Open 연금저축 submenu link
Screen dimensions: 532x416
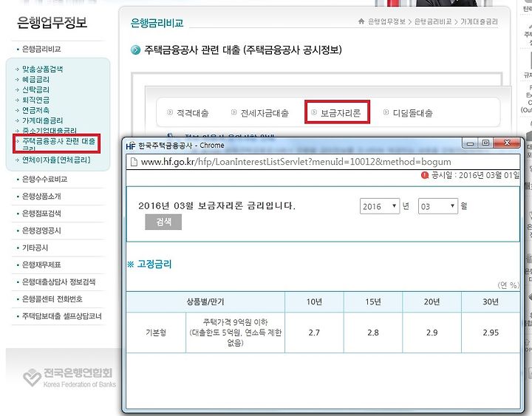tap(35, 110)
